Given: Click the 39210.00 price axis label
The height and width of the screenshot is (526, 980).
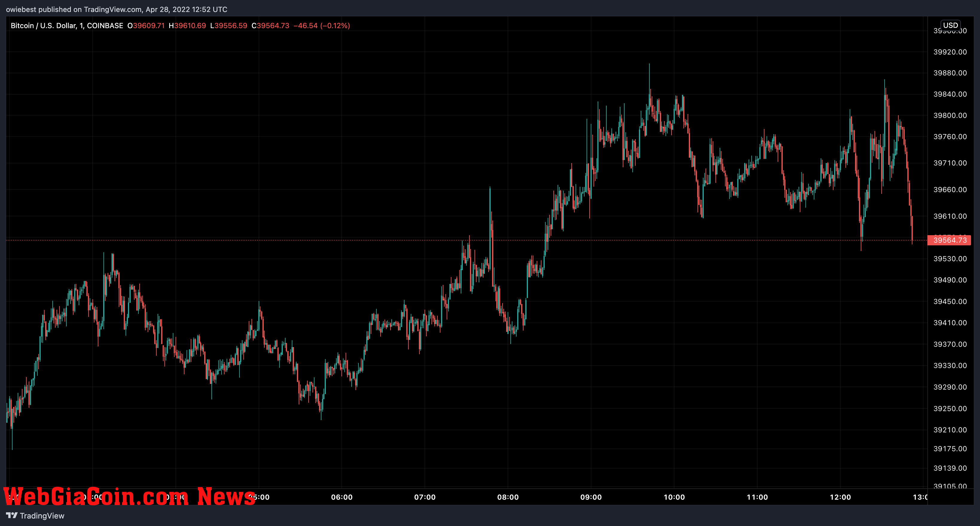Looking at the screenshot, I should click(950, 430).
